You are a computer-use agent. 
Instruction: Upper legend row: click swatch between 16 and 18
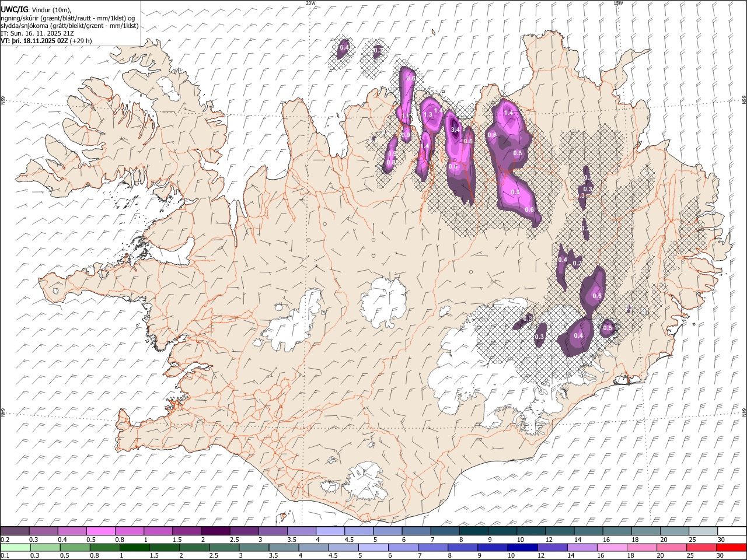[x=616, y=531]
